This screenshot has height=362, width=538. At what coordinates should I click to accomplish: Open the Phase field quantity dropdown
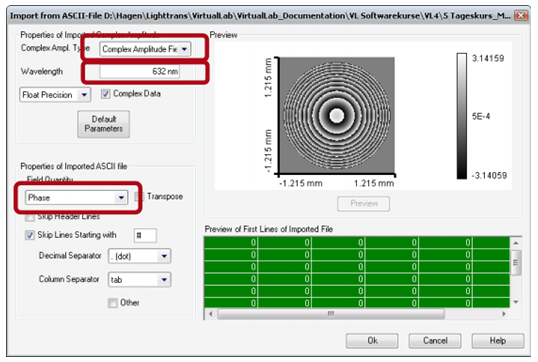click(x=76, y=198)
